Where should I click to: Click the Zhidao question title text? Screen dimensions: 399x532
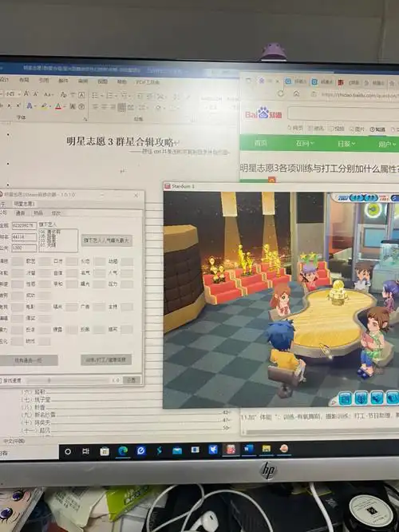pos(319,169)
